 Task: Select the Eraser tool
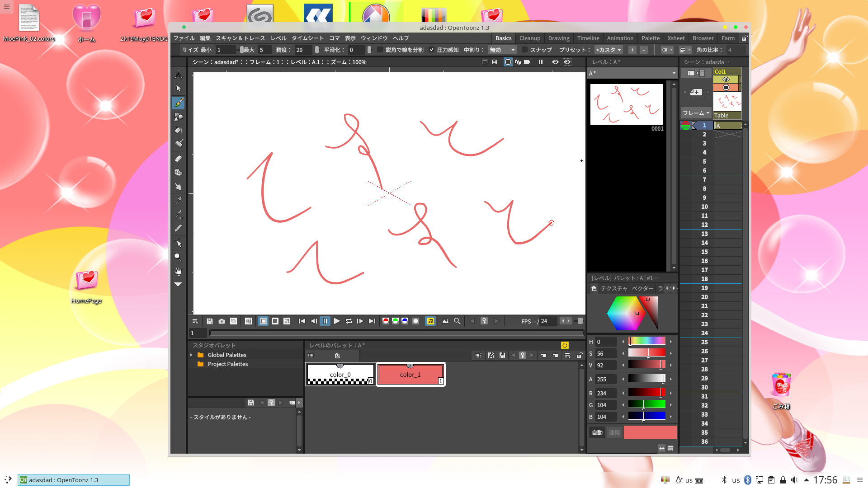pos(179,159)
